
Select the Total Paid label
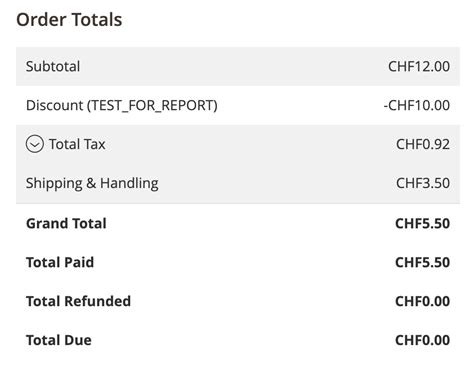60,262
